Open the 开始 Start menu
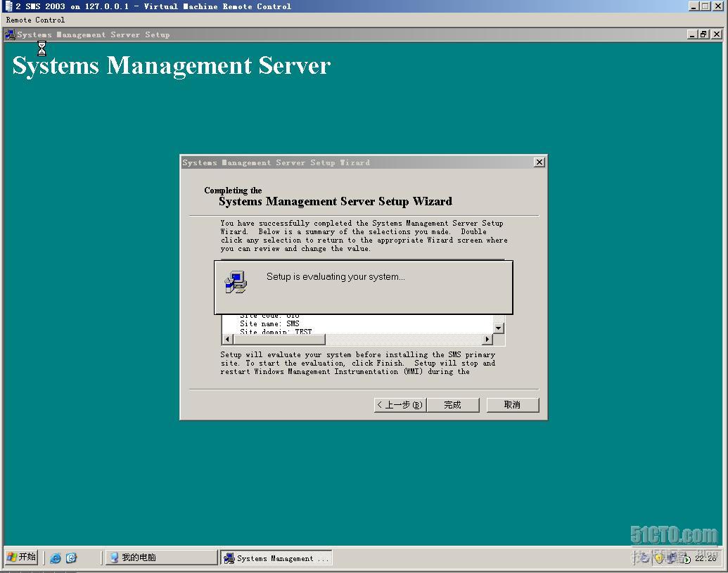Image resolution: width=728 pixels, height=573 pixels. point(21,557)
